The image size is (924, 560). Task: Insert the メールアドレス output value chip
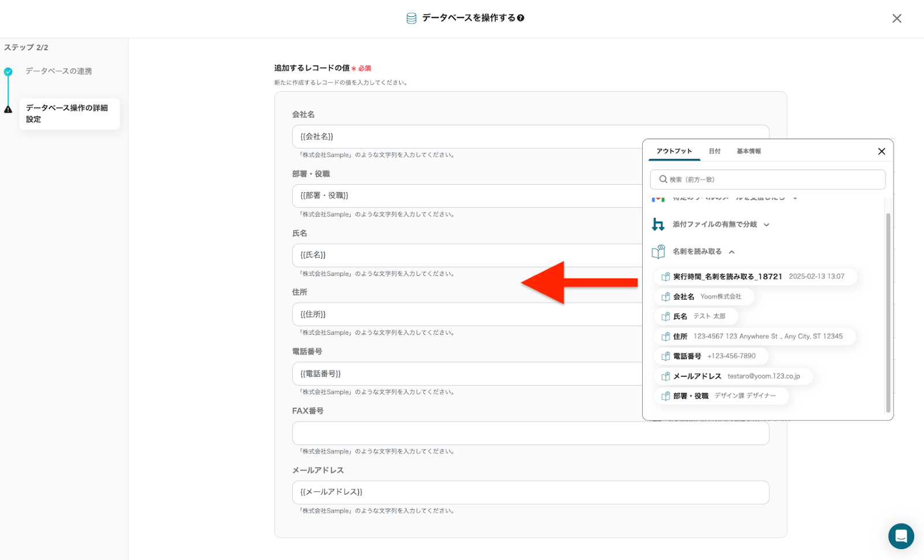[733, 376]
